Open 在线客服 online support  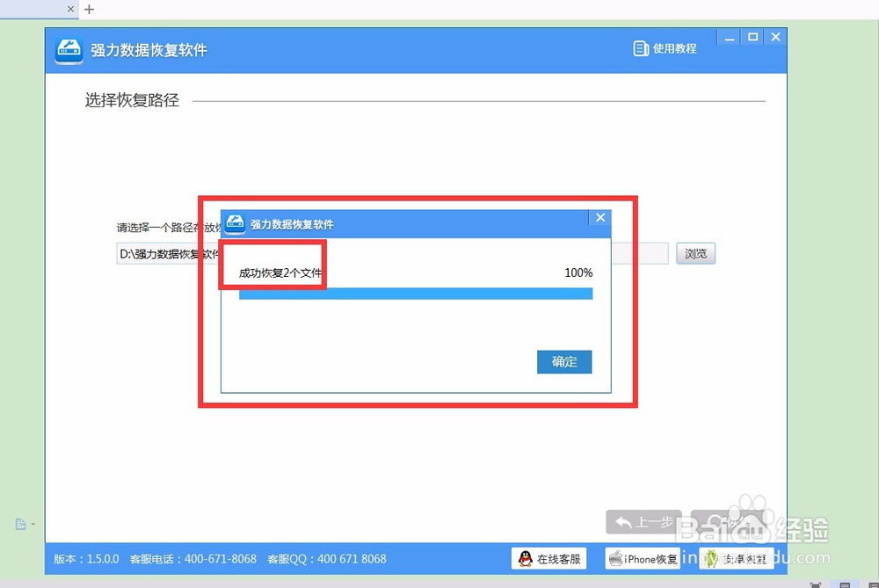click(x=548, y=559)
